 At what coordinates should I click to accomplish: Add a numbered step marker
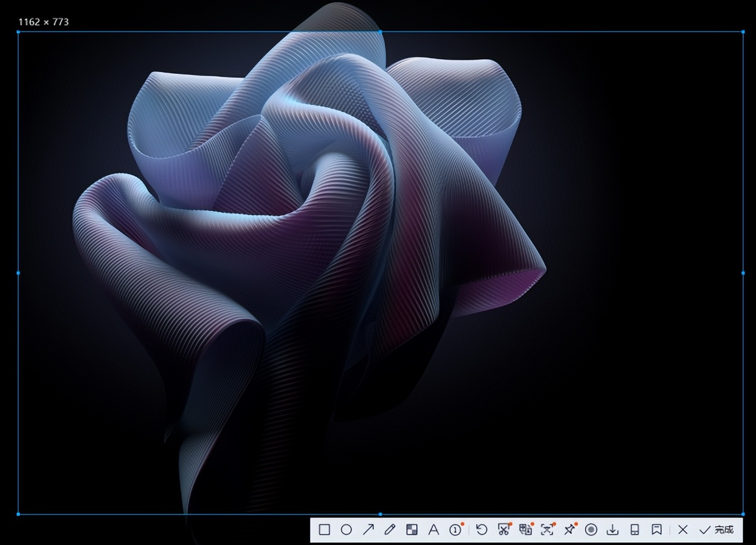(455, 530)
